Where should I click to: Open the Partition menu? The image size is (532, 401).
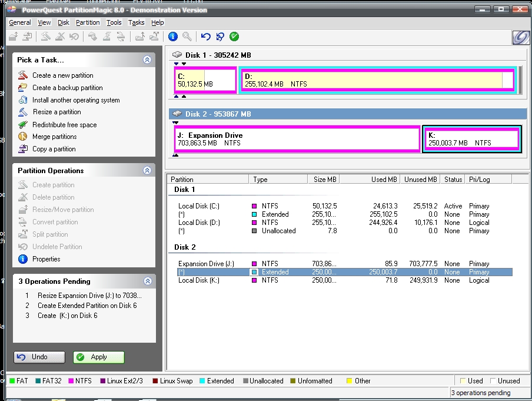point(88,22)
